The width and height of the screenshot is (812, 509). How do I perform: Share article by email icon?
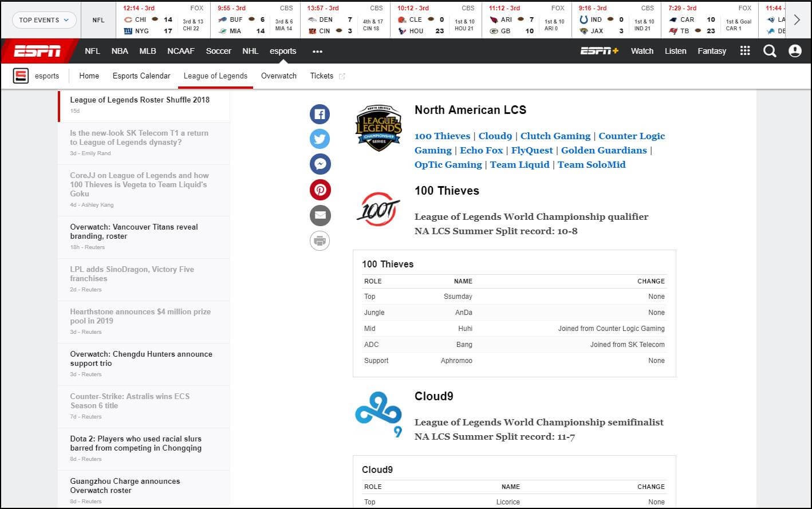point(320,215)
